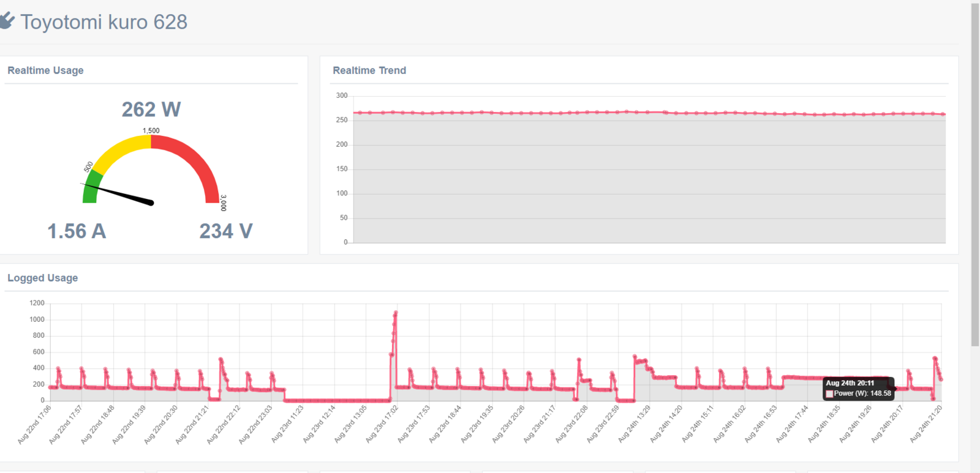Click the Toyotomi kuro 628 page title
980x473 pixels.
click(x=104, y=22)
